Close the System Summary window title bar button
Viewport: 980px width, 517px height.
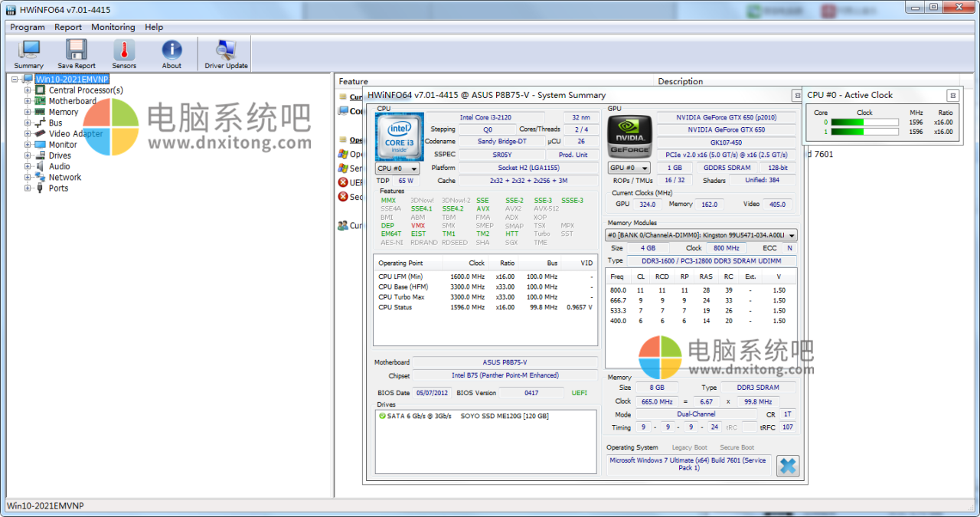[796, 95]
